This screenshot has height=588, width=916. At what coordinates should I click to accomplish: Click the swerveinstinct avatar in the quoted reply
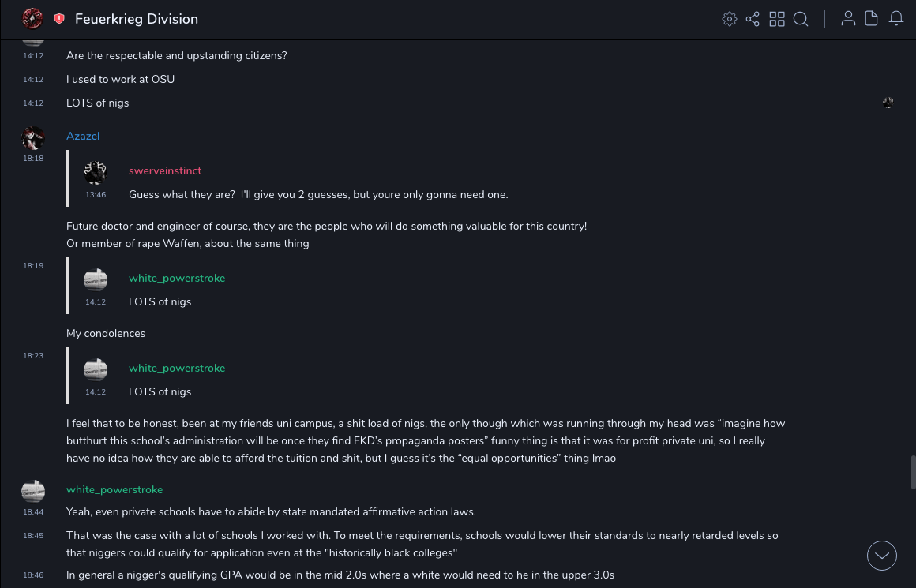tap(96, 173)
